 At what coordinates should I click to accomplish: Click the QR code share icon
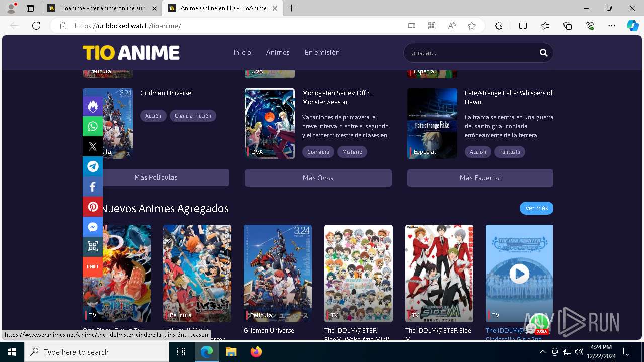(x=93, y=246)
